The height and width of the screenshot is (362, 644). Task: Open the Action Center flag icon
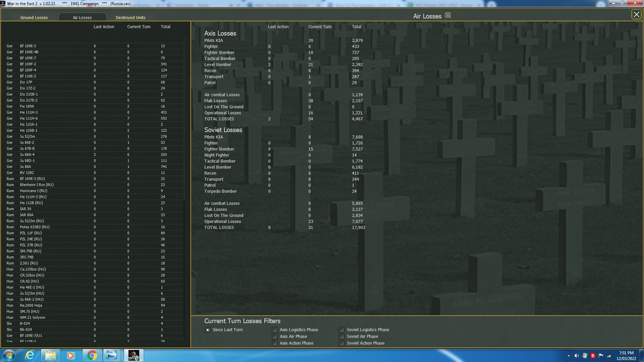(x=601, y=356)
